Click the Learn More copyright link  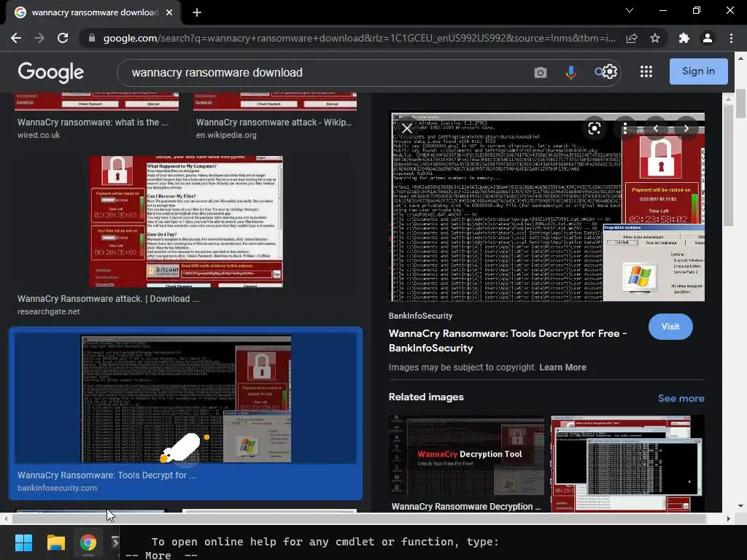point(562,367)
